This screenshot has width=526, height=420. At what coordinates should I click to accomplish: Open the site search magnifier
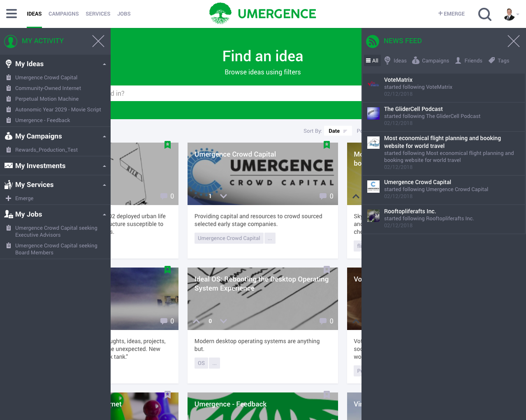[484, 14]
